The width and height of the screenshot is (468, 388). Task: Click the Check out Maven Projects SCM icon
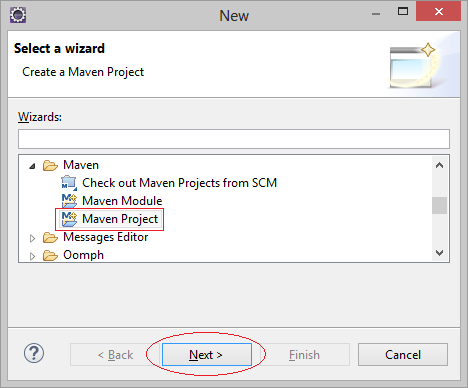click(x=69, y=183)
